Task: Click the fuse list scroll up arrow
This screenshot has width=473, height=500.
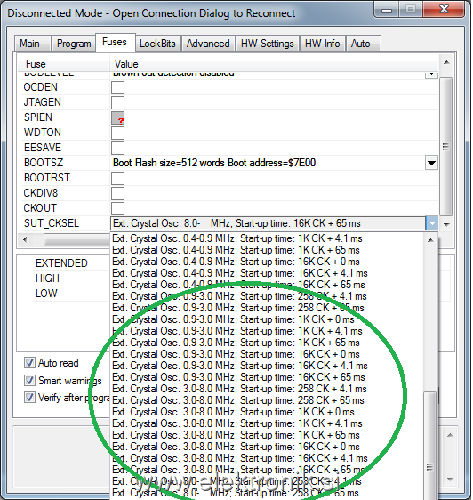Action: tap(447, 62)
